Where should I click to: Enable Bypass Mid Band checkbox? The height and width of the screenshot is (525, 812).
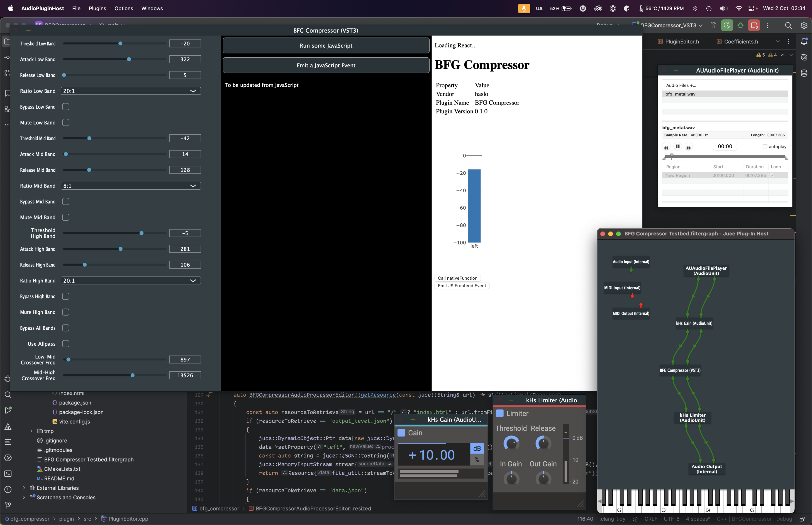pos(66,201)
